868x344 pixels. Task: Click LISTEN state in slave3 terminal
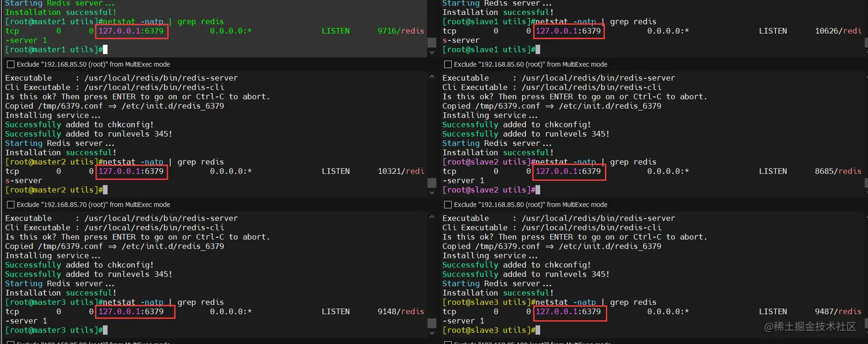pos(773,311)
